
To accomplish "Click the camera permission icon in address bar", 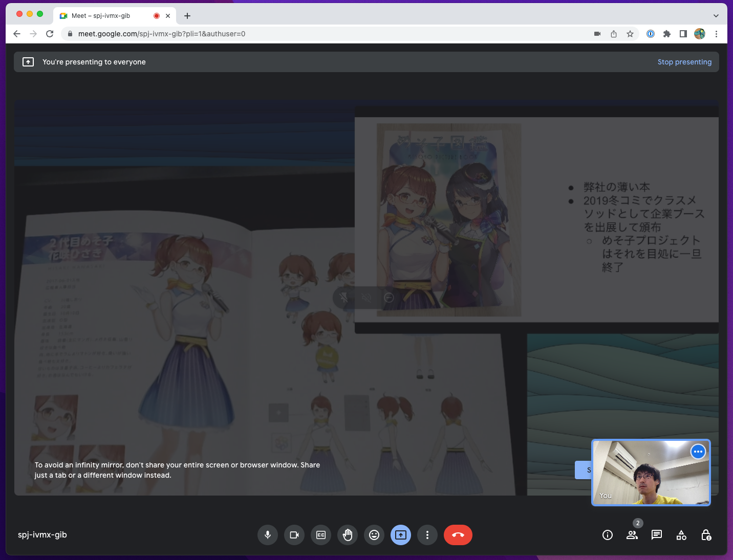I will click(x=597, y=34).
